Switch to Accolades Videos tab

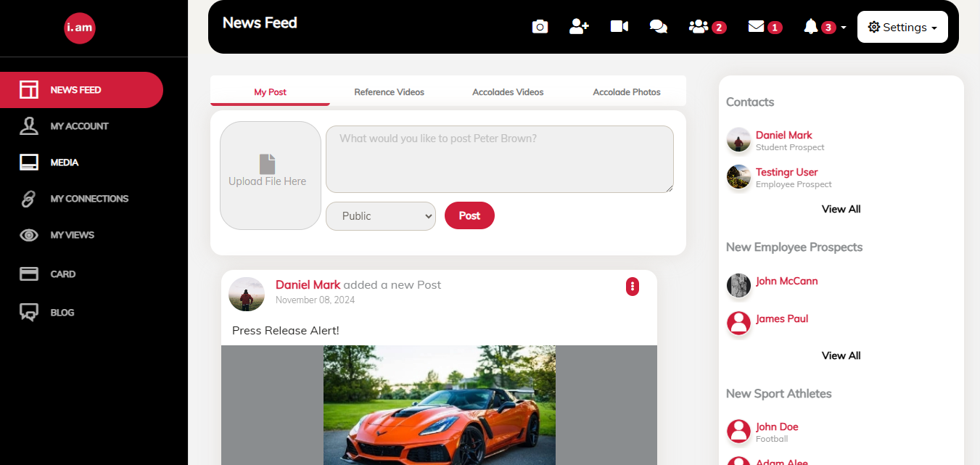[x=508, y=92]
